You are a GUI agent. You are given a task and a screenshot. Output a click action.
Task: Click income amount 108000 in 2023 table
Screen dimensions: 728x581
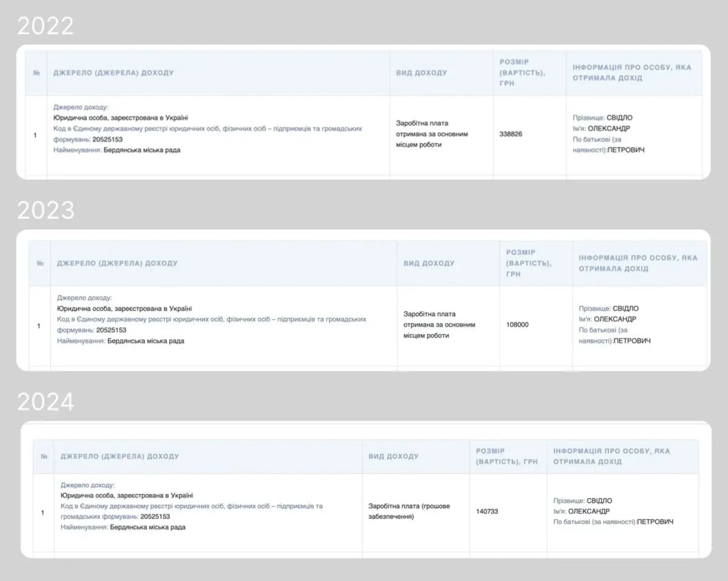517,325
